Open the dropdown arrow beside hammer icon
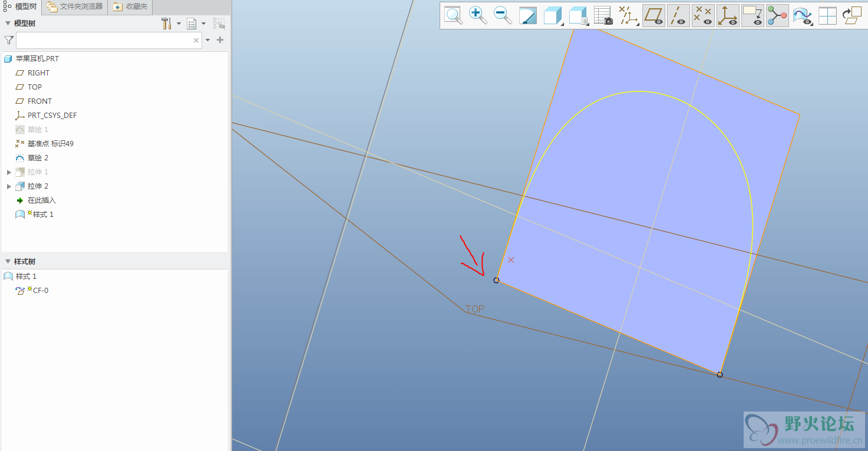This screenshot has width=868, height=451. 179,24
